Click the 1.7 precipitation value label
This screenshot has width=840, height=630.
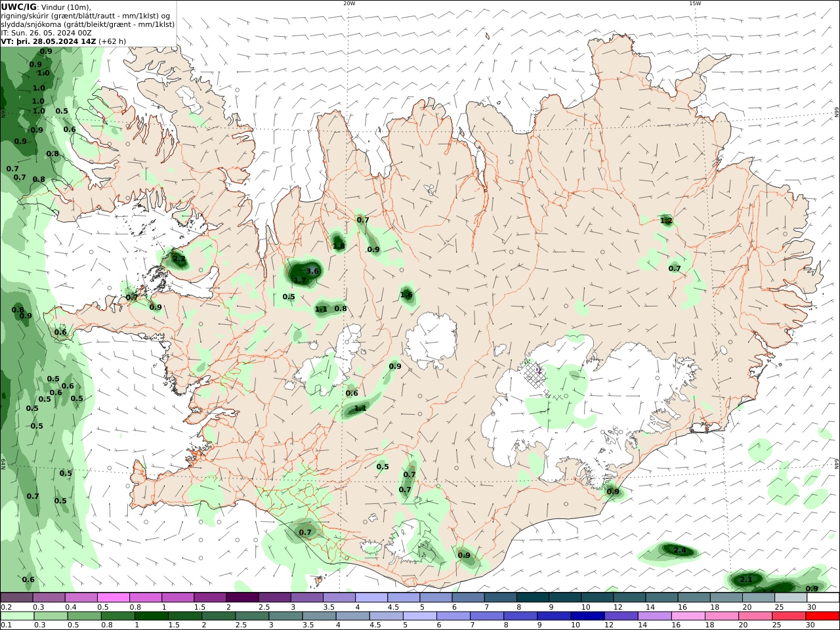pos(300,280)
